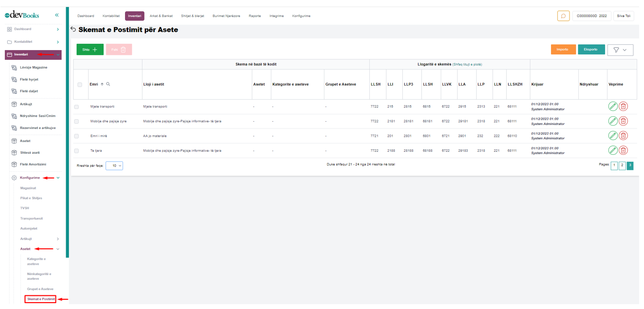Click back arrow next to page title
644x309 pixels.
73,30
